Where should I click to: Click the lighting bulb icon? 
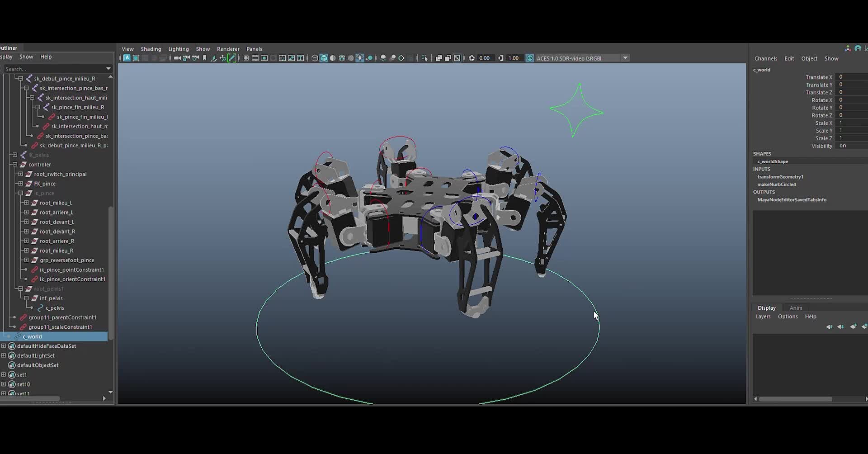click(x=360, y=58)
